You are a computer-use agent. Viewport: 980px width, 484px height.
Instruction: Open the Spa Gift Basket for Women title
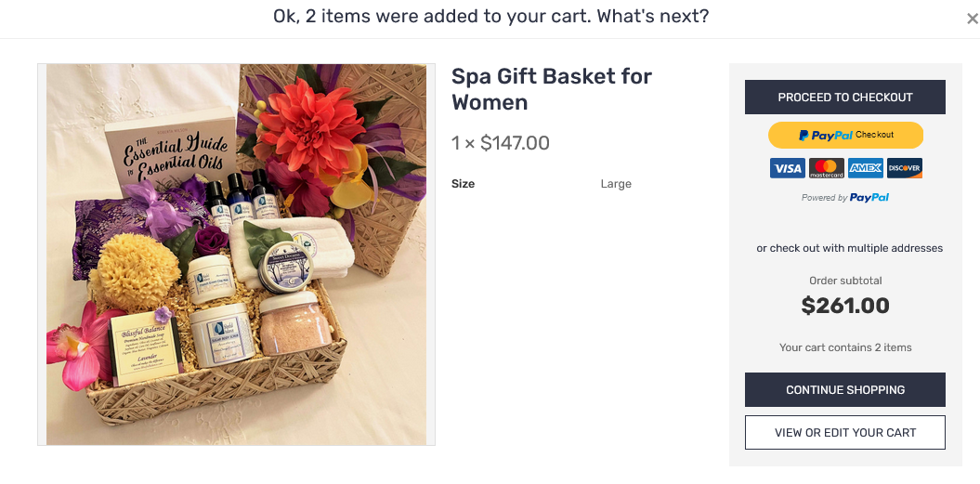click(x=552, y=89)
